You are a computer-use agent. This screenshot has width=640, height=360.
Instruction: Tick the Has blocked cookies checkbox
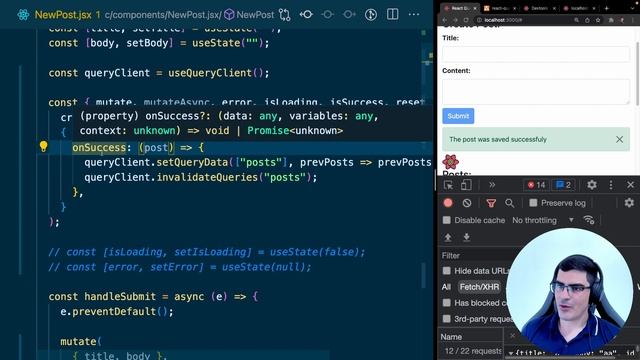(x=447, y=303)
